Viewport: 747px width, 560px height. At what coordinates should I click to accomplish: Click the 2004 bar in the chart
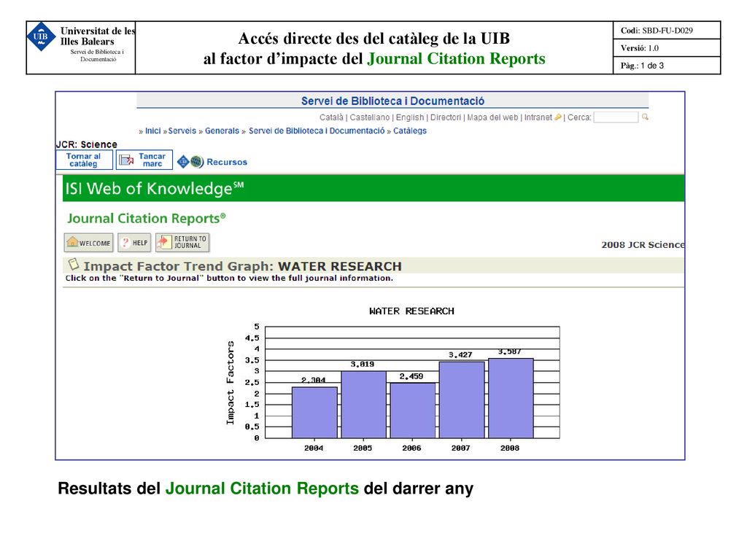[314, 413]
